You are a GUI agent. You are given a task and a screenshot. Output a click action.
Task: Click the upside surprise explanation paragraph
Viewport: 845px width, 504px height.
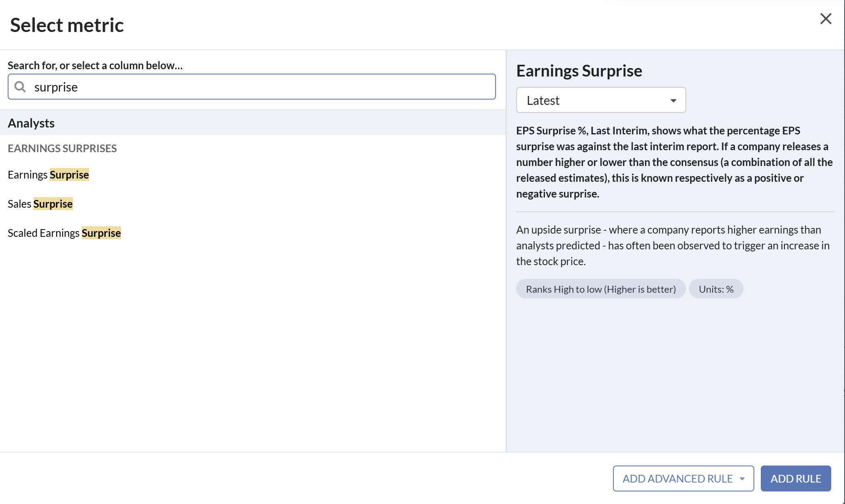tap(673, 245)
